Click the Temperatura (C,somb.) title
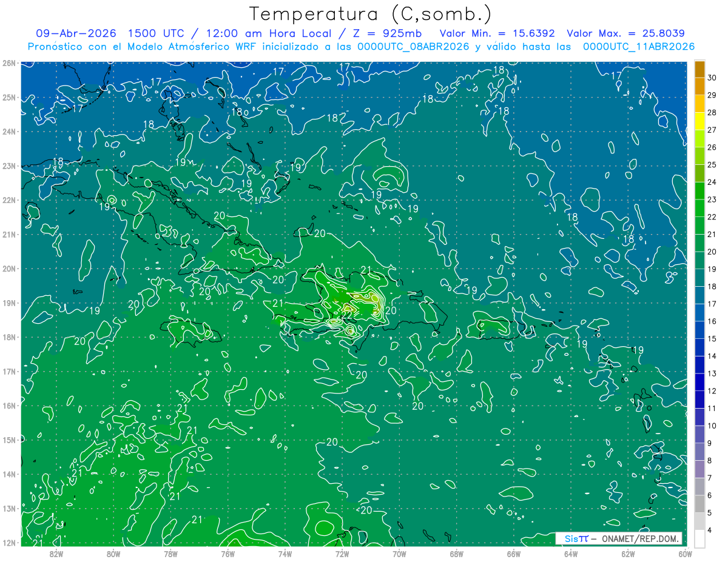The image size is (728, 562). (371, 14)
